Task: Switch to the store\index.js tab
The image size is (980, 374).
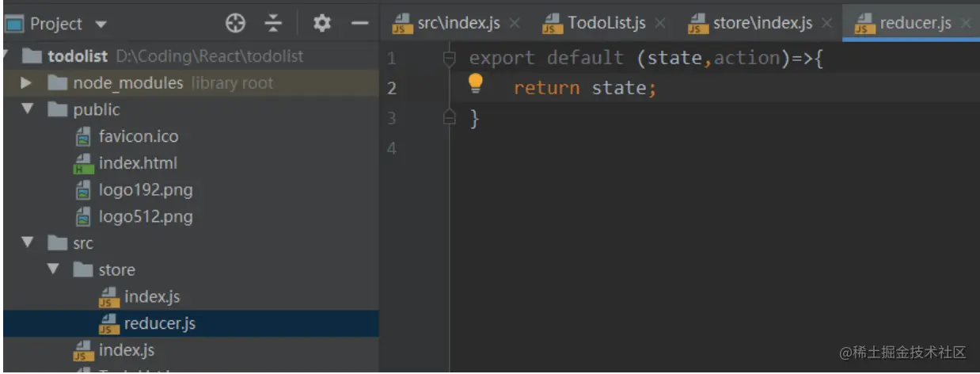Action: 752,23
